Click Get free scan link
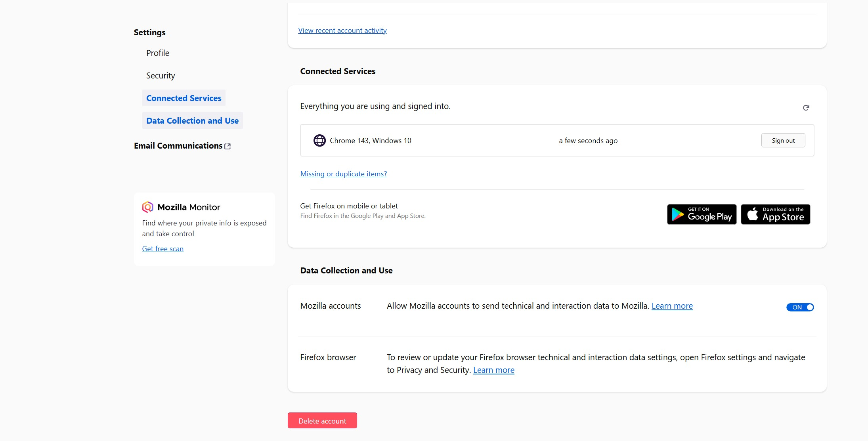 pos(163,249)
